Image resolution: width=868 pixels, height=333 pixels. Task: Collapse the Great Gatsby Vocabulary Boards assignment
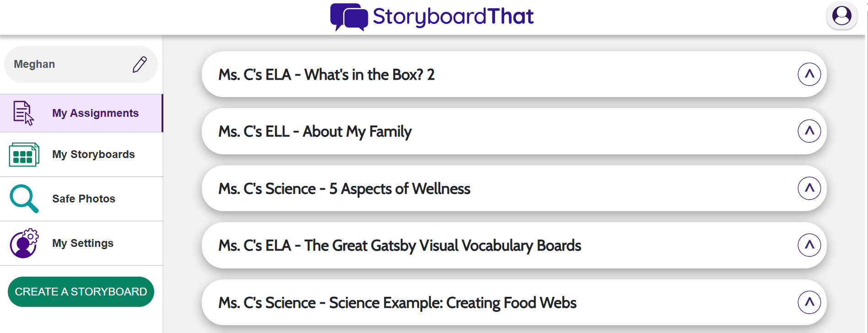(x=809, y=246)
